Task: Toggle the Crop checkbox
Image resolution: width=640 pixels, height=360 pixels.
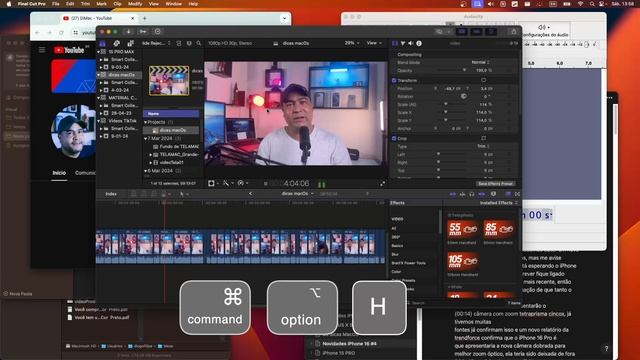Action: tap(394, 138)
